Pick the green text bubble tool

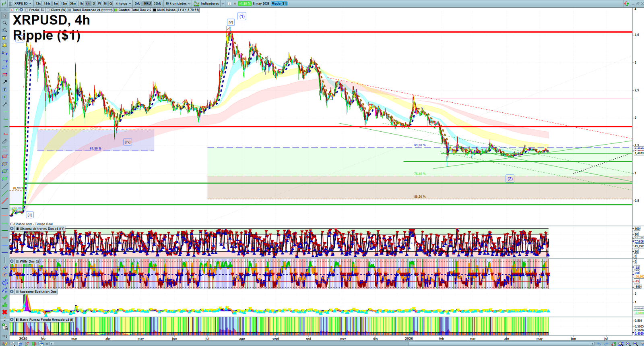click(5, 97)
